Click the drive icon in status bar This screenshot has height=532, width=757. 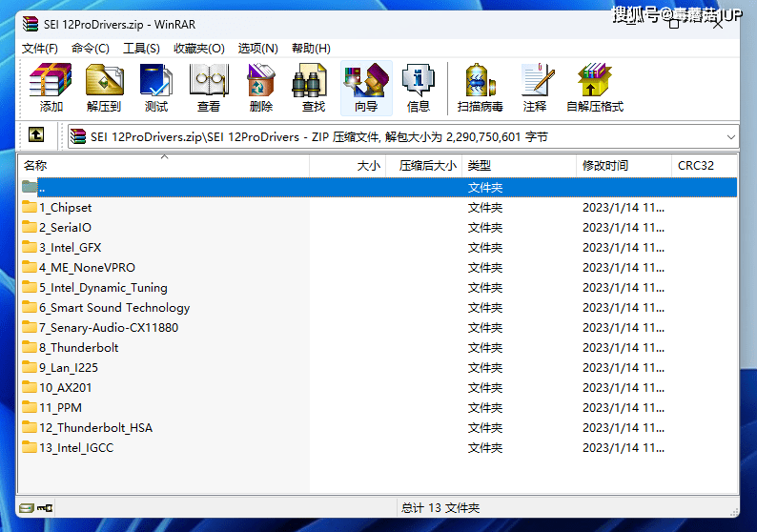[x=27, y=508]
